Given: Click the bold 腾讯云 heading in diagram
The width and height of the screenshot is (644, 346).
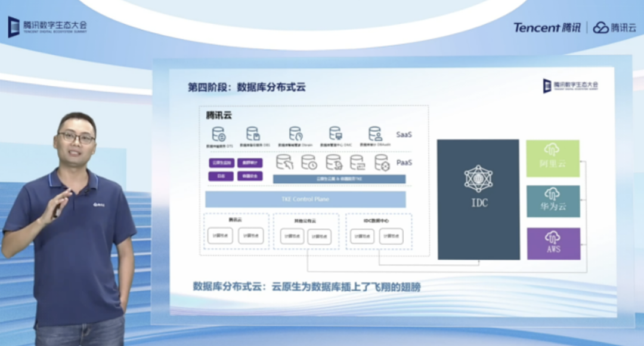Looking at the screenshot, I should pos(219,115).
